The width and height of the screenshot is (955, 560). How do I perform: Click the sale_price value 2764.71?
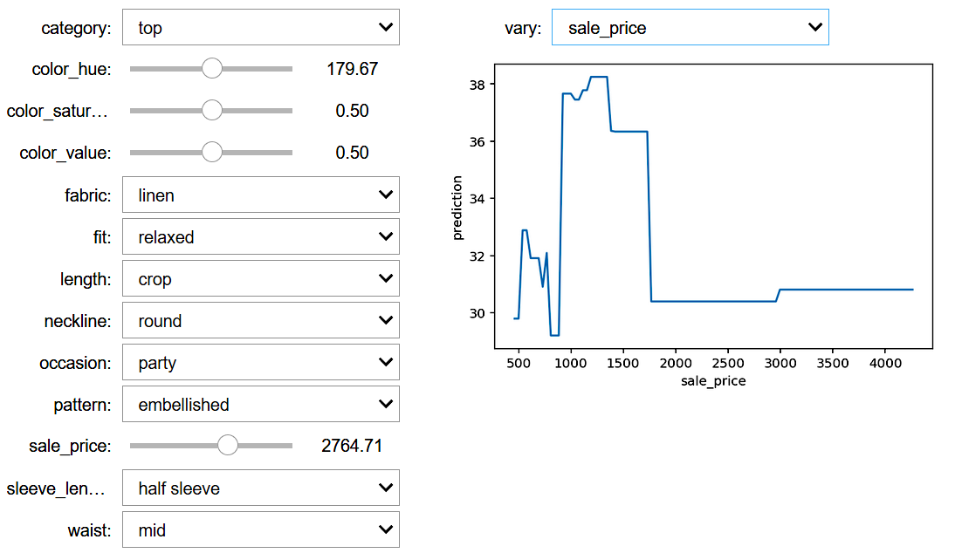[352, 446]
